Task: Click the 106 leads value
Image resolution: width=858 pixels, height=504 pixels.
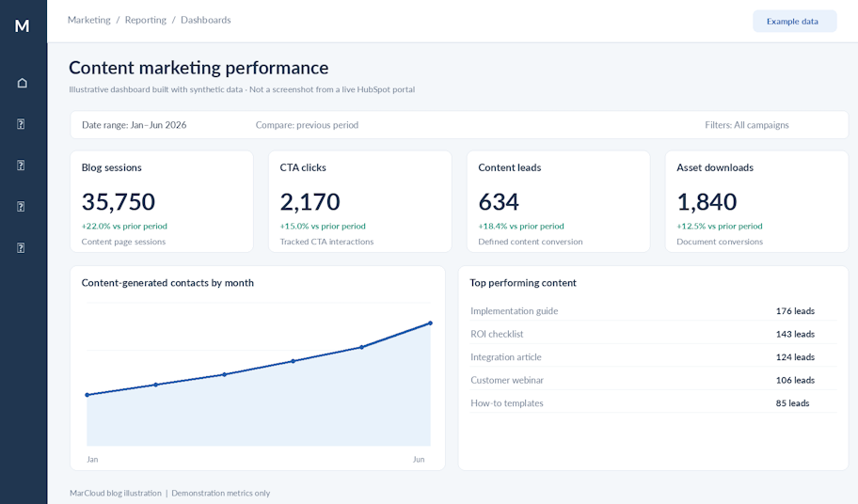Action: 795,380
